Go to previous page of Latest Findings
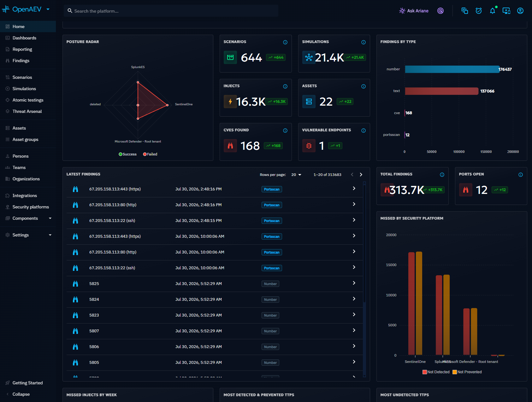The height and width of the screenshot is (402, 532). pos(352,175)
